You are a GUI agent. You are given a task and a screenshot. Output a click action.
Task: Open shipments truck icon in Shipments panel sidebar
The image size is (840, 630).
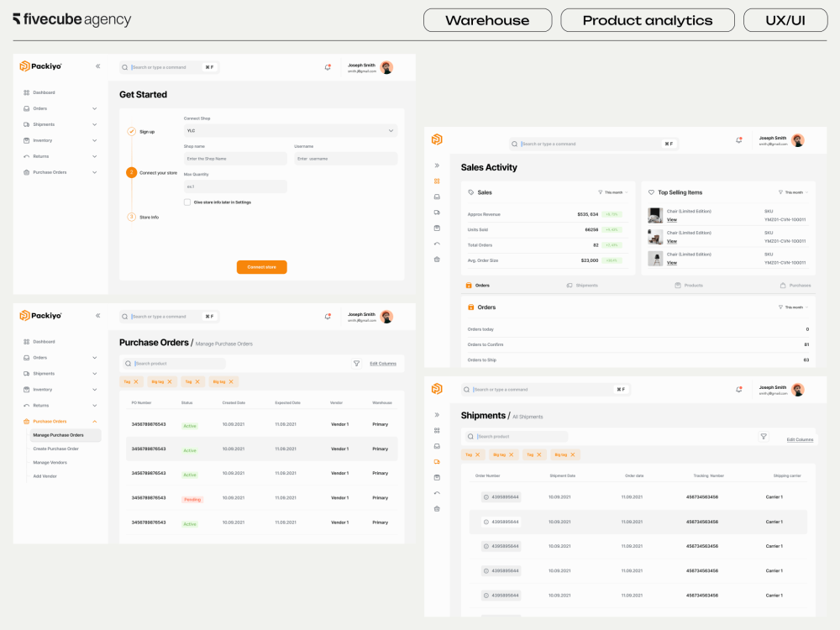coord(437,462)
